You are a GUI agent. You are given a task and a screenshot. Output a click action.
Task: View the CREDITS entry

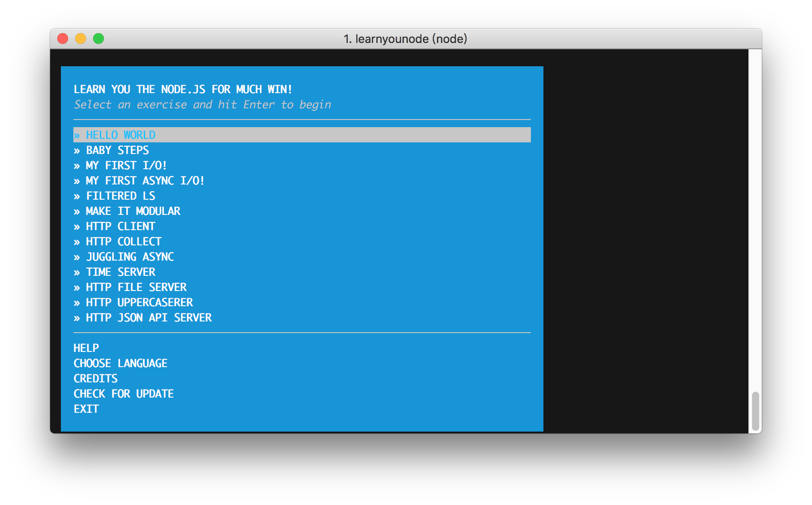tap(95, 378)
